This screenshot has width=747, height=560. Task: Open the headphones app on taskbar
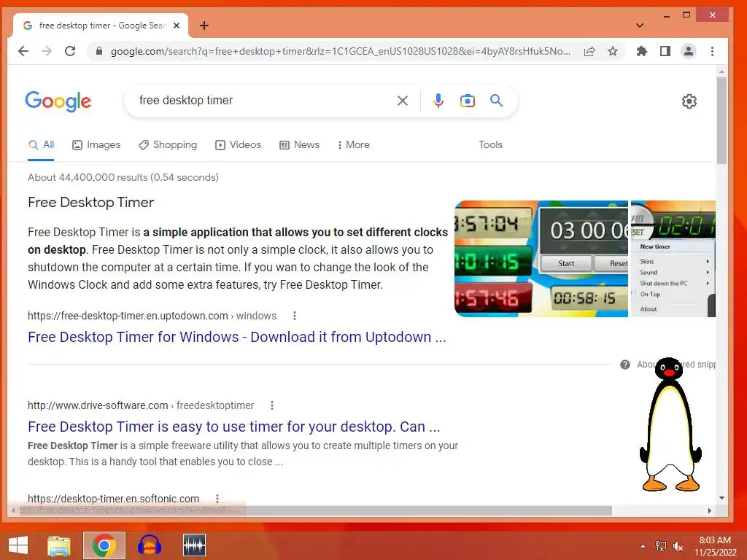pos(149,545)
